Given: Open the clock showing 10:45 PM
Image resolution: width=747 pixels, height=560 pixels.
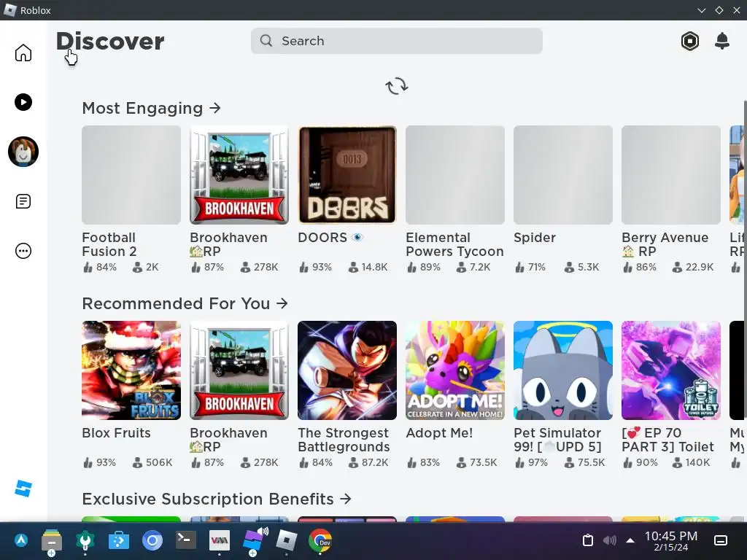Looking at the screenshot, I should (x=671, y=540).
